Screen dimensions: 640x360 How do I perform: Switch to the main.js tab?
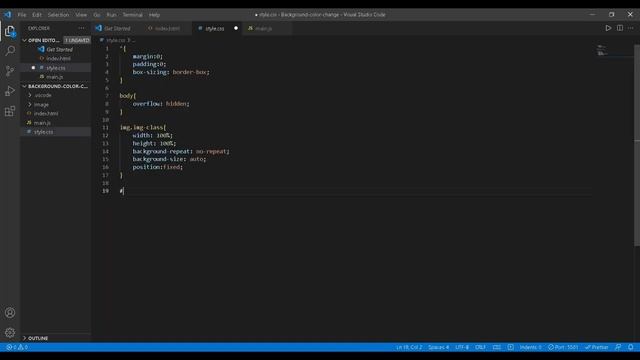tap(263, 28)
